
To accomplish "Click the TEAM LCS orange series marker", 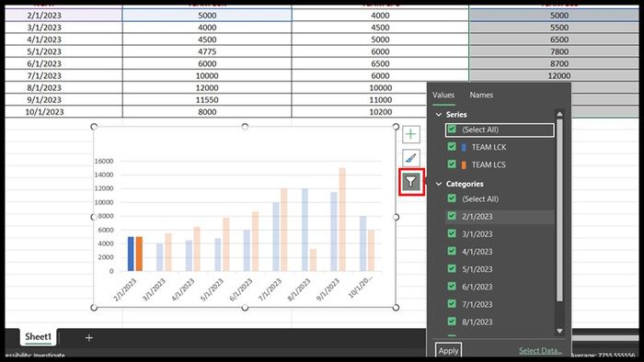I will (464, 164).
